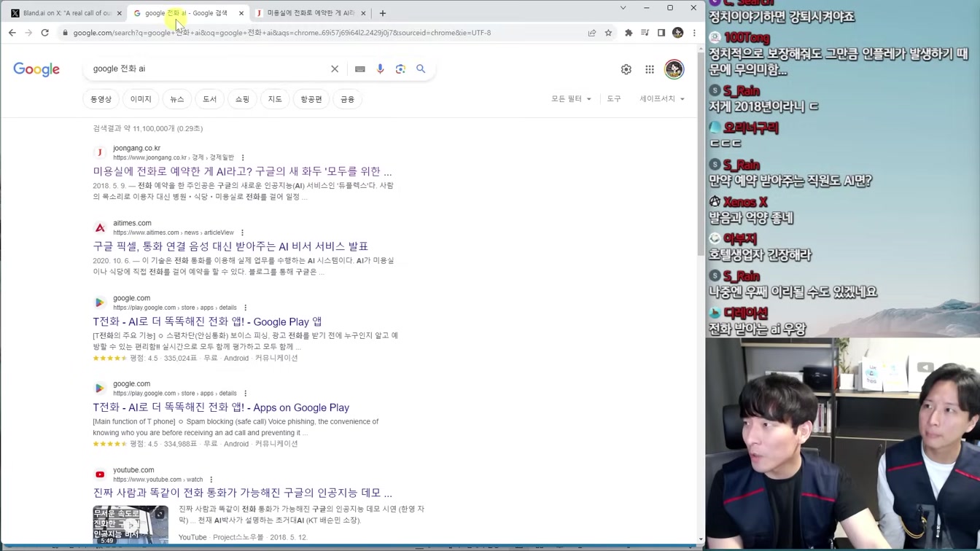This screenshot has height=551, width=980.
Task: Open more options for joongang.co.kr result
Action: pyautogui.click(x=243, y=157)
